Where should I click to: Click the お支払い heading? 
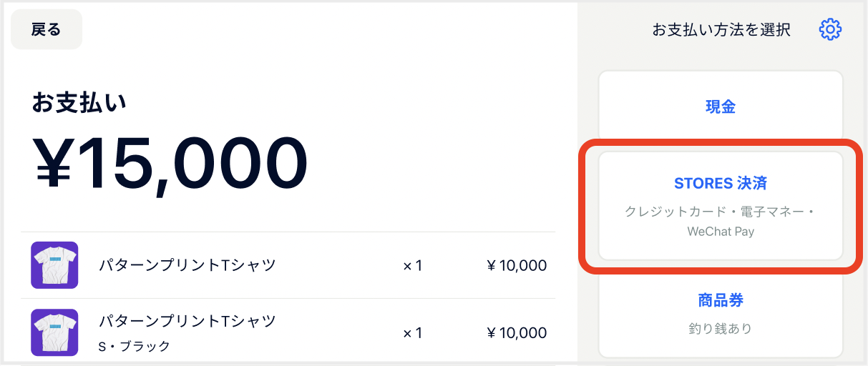point(79,102)
